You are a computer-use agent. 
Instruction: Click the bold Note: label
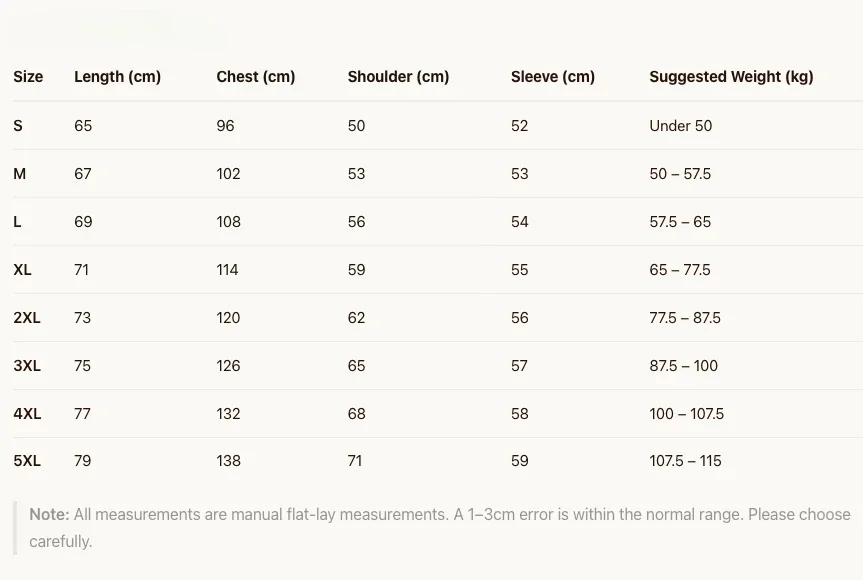point(49,515)
